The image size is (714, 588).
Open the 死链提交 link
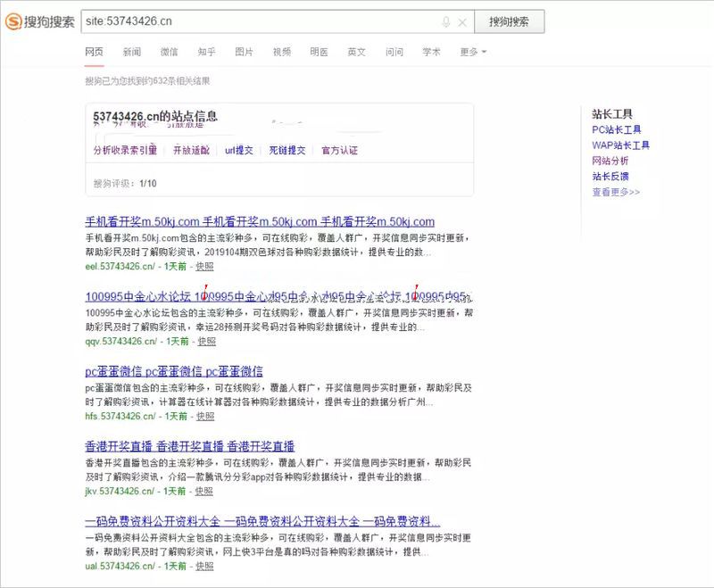click(x=287, y=150)
